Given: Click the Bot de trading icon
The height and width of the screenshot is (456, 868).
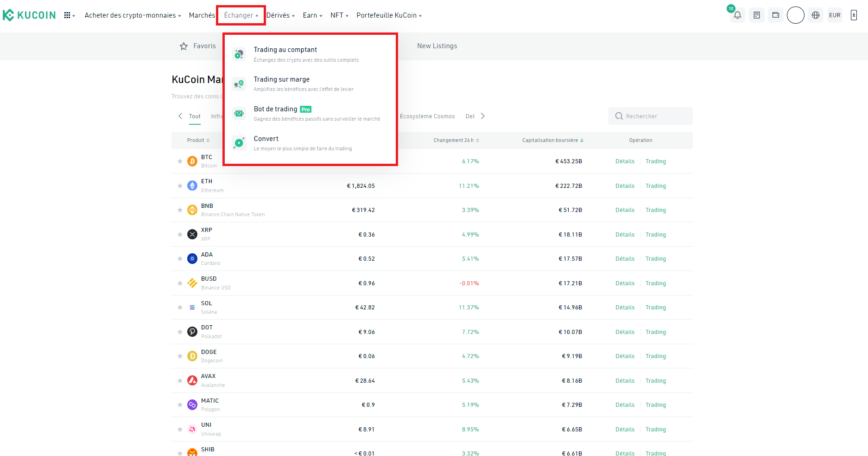Looking at the screenshot, I should pyautogui.click(x=239, y=113).
